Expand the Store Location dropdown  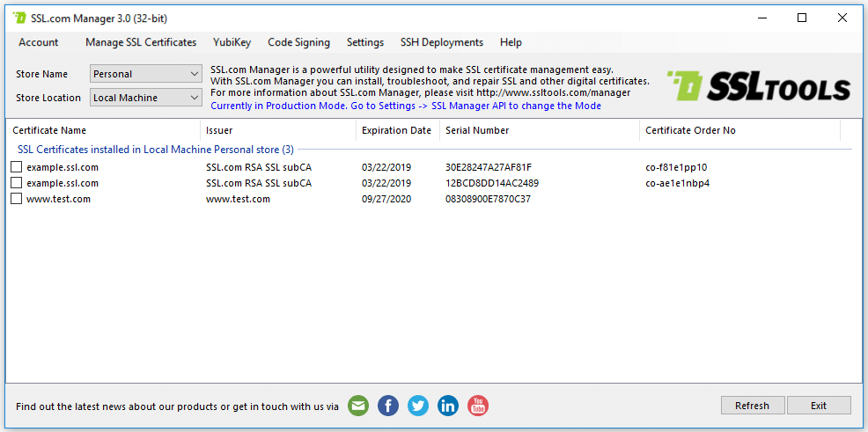coord(146,98)
